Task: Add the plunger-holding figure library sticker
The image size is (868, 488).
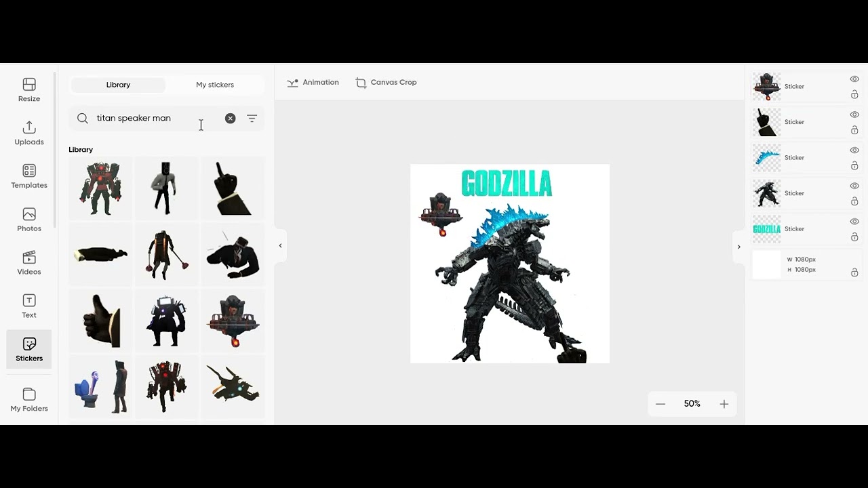Action: pyautogui.click(x=166, y=254)
